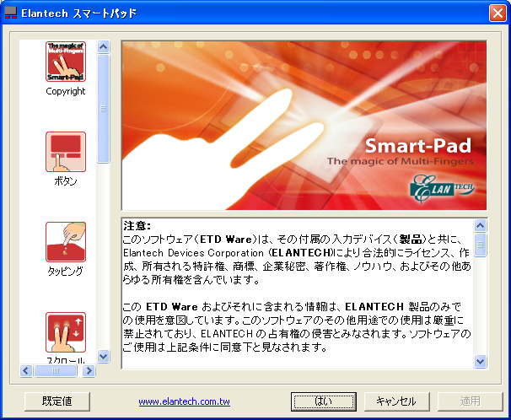Open the ボタン settings icon
The height and width of the screenshot is (420, 511).
[x=66, y=152]
